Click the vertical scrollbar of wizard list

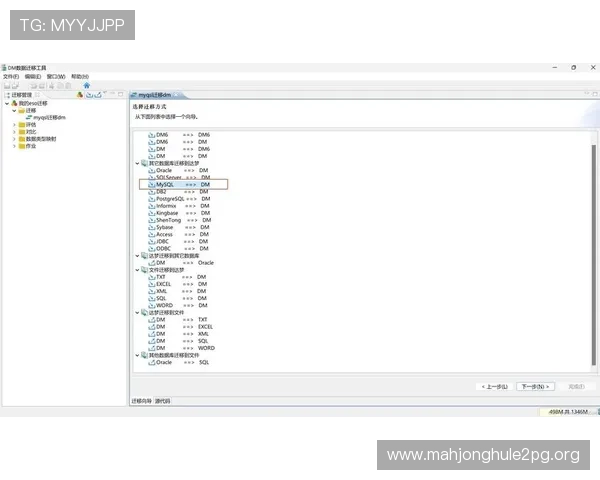(594, 250)
